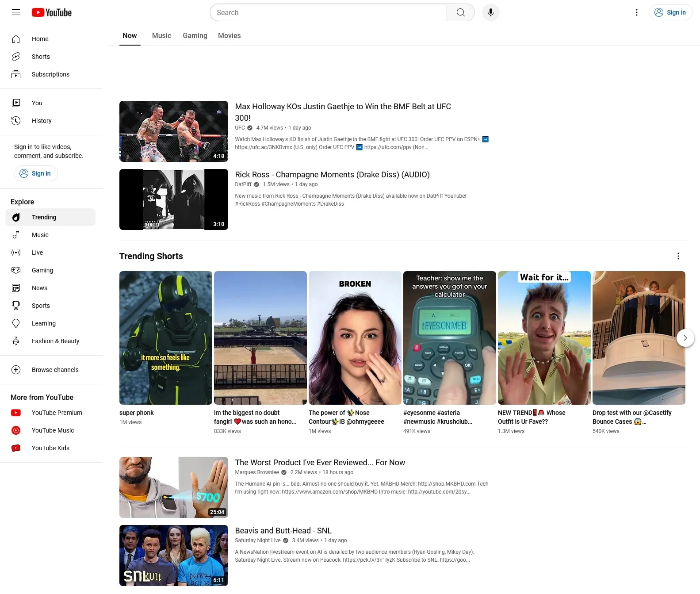
Task: Open News under Explore
Action: click(x=51, y=288)
